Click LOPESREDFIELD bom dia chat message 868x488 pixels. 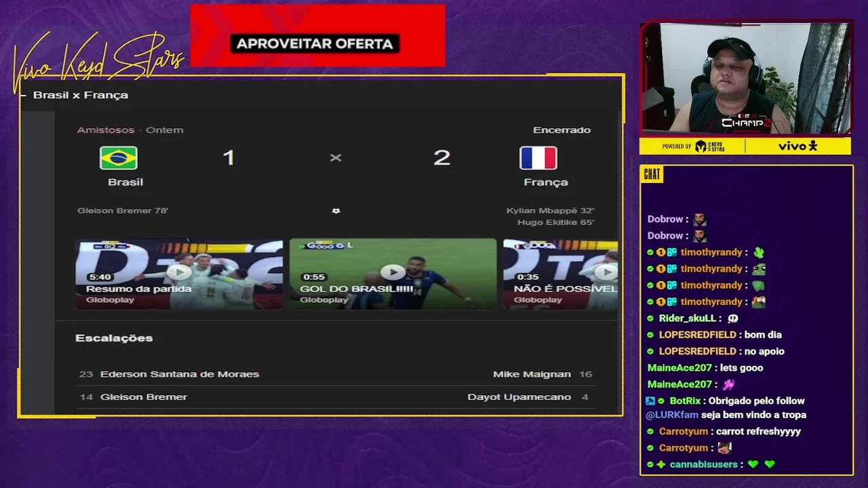[714, 335]
